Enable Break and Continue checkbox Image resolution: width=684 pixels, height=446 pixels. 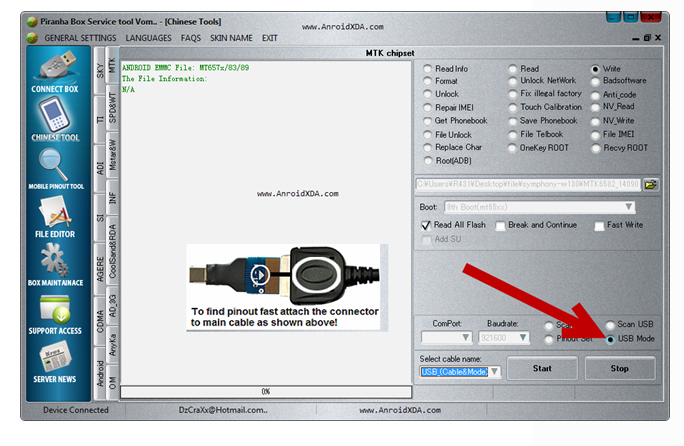(500, 226)
